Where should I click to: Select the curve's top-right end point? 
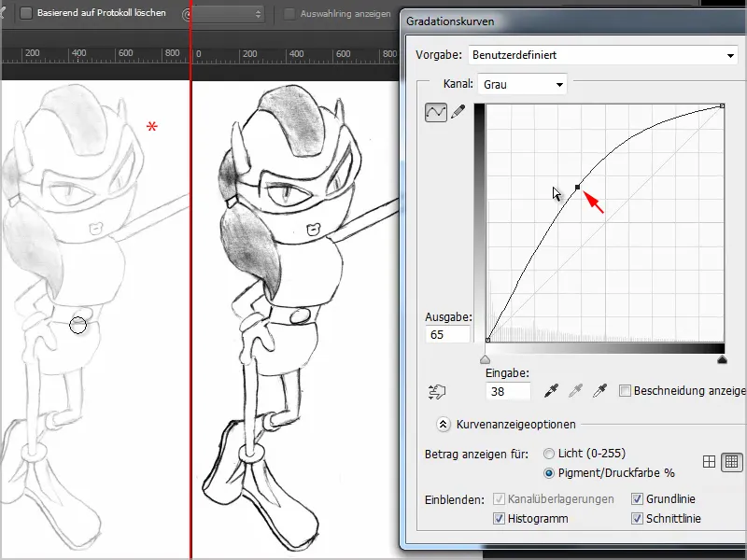point(722,105)
